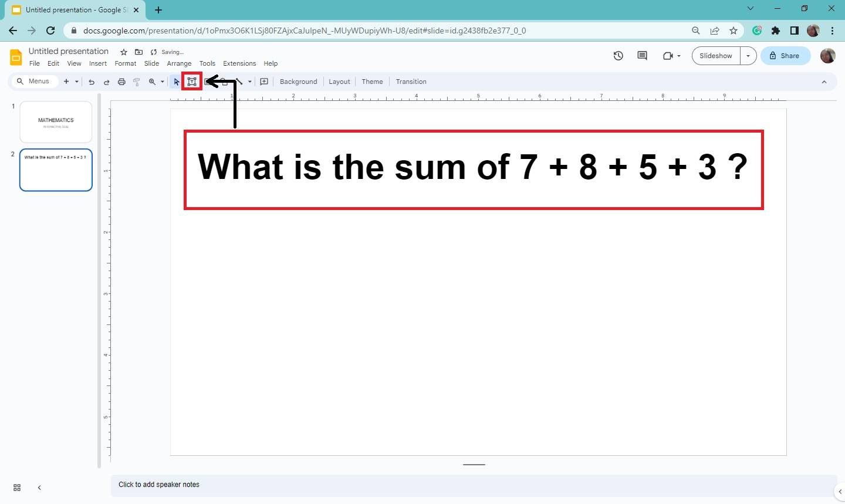Screen dimensions: 845x504
Task: Open the Slideshow dropdown arrow
Action: [748, 55]
